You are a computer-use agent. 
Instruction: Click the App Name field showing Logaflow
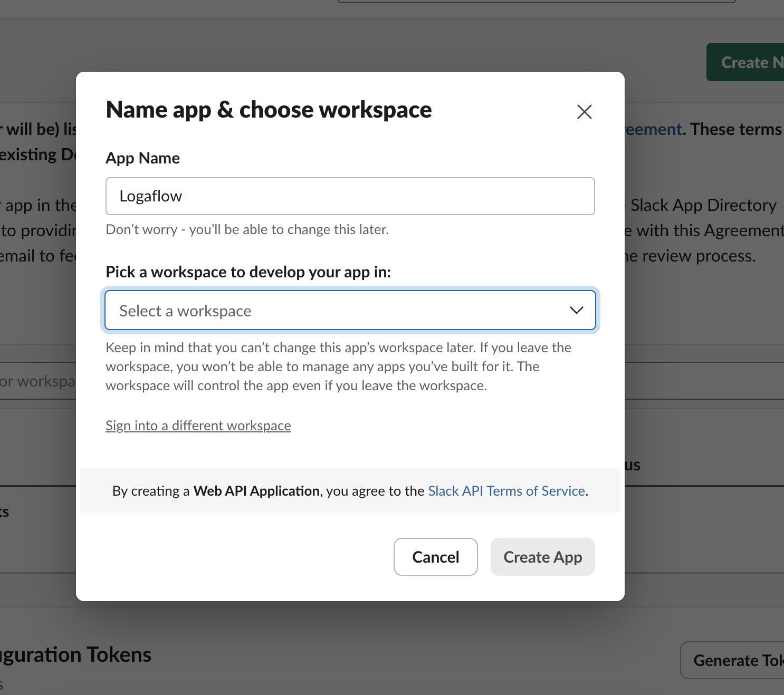click(350, 196)
